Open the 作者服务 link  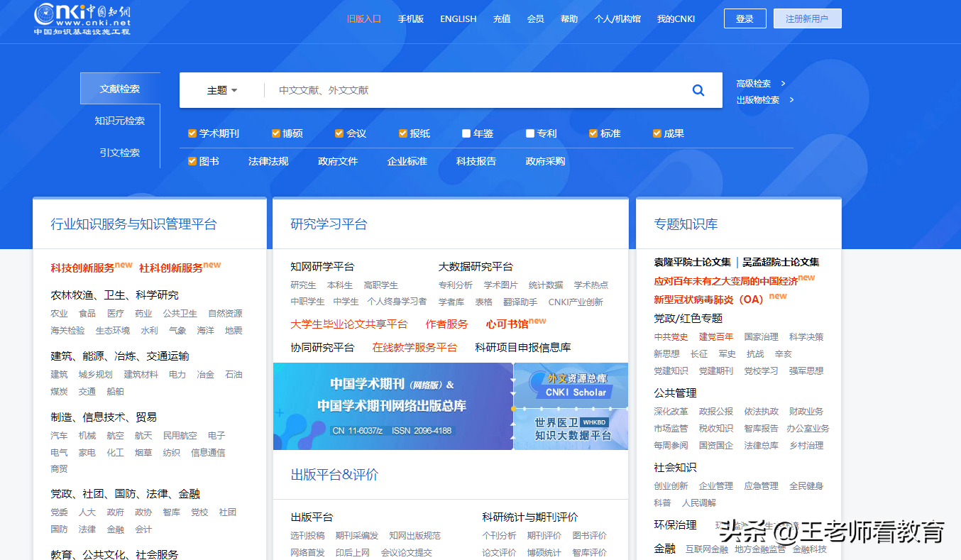click(x=447, y=324)
